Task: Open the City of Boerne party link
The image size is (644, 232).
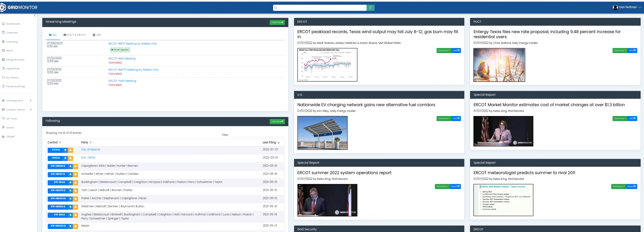Action: 91,149
